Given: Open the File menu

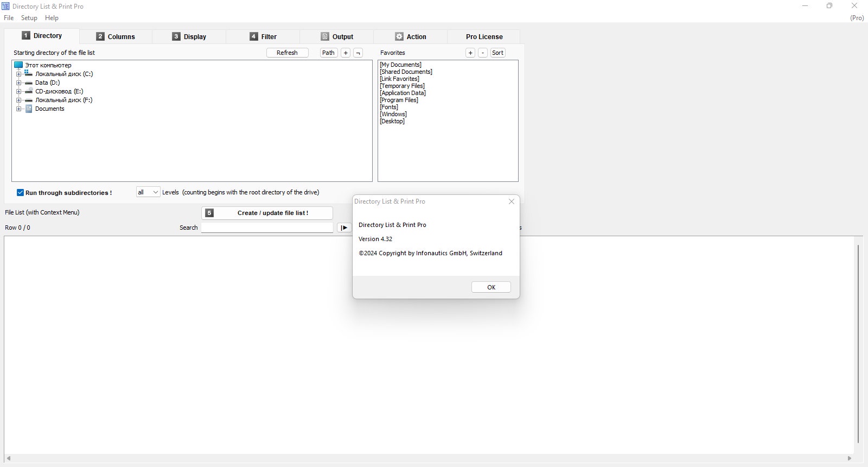Looking at the screenshot, I should click(9, 18).
